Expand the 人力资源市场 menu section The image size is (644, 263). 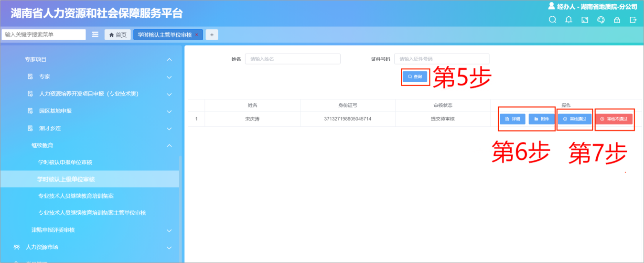point(169,248)
